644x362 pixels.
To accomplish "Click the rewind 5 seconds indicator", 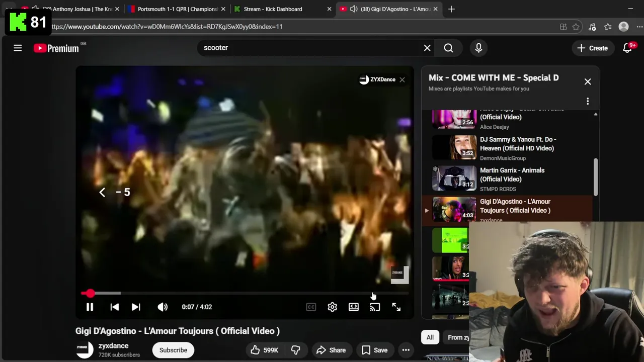I will click(115, 192).
